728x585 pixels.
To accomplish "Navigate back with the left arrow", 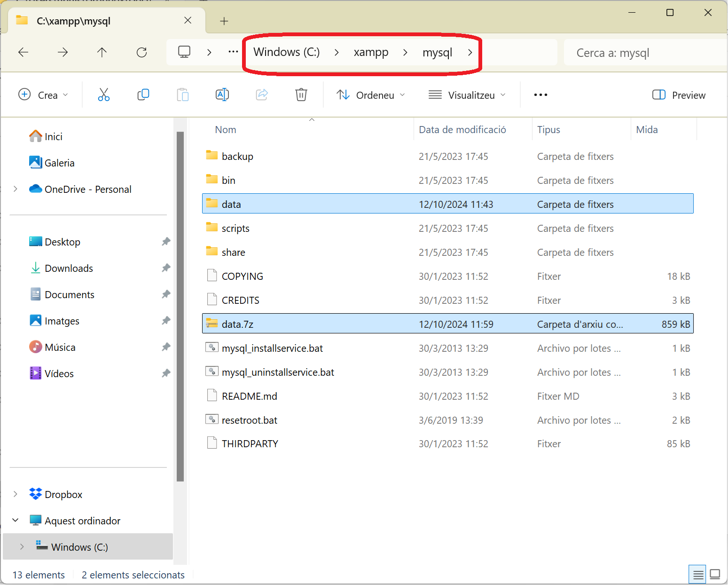I will point(23,52).
